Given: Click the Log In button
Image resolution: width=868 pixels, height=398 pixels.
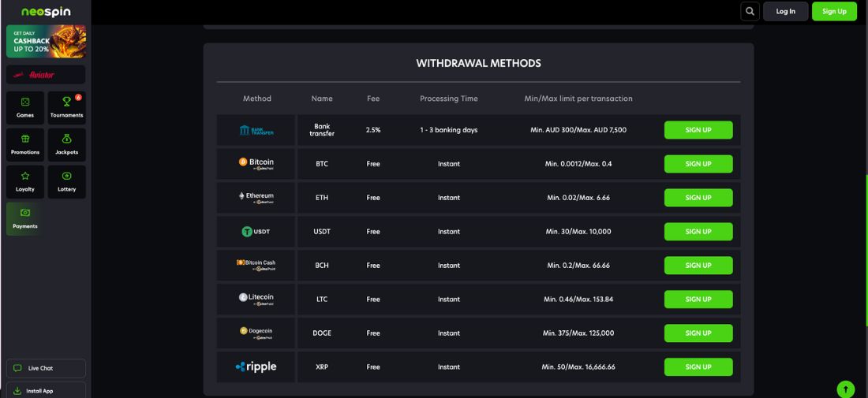Looking at the screenshot, I should [x=785, y=11].
